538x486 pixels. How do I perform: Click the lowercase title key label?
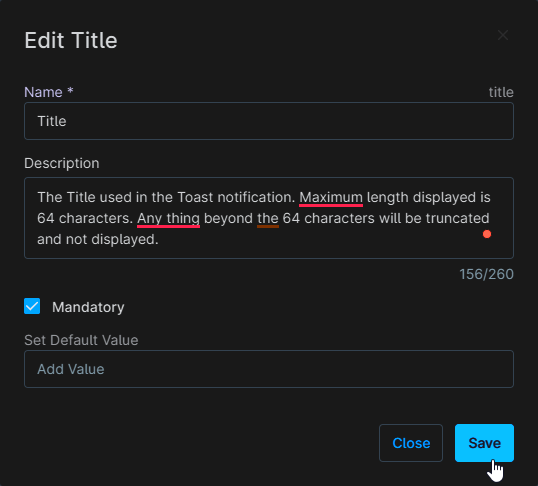click(x=501, y=92)
